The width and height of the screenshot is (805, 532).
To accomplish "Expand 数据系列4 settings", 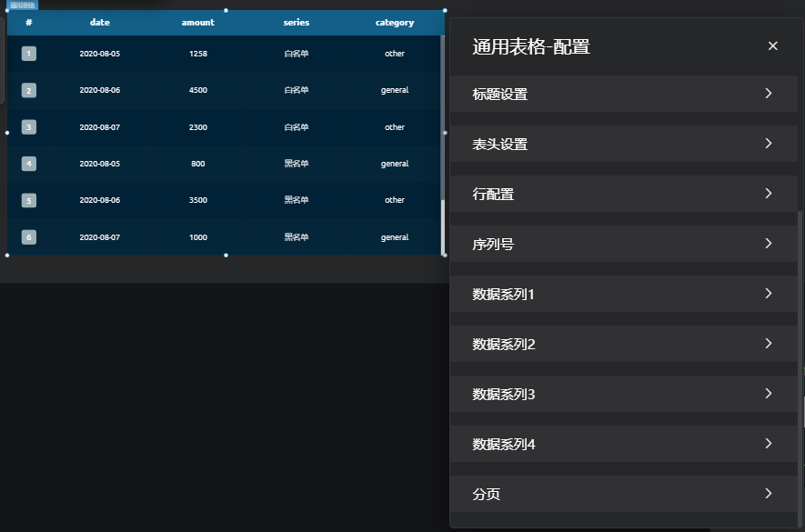I will (x=623, y=444).
